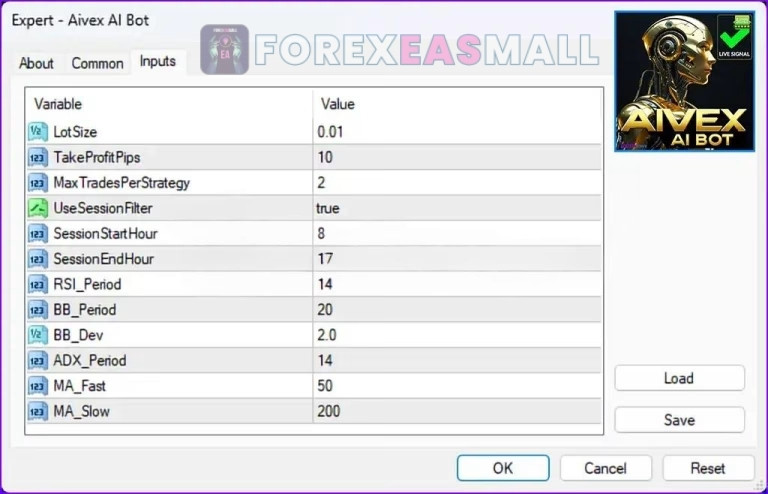Image resolution: width=768 pixels, height=494 pixels.
Task: Edit the TakeProfitPips value 10
Action: [457, 157]
